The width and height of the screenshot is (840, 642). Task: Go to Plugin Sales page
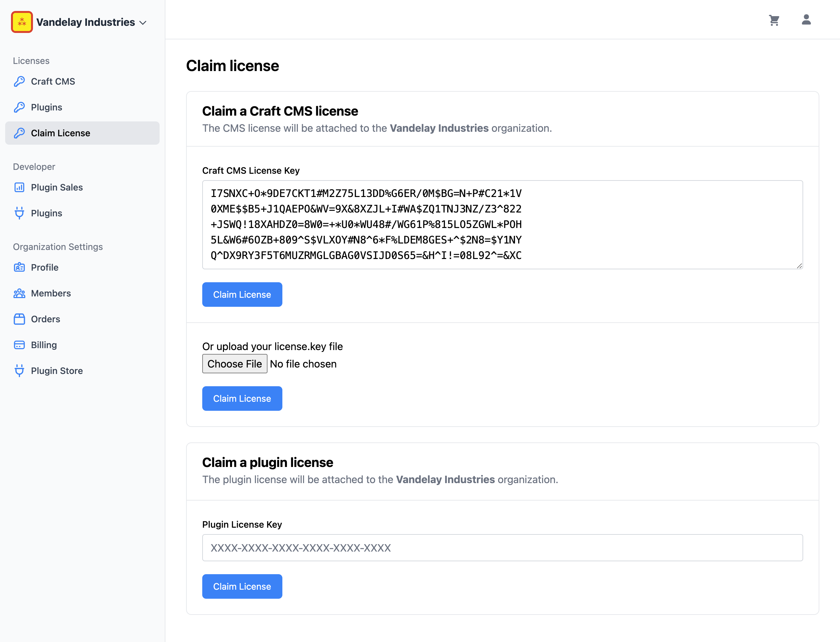click(x=82, y=187)
